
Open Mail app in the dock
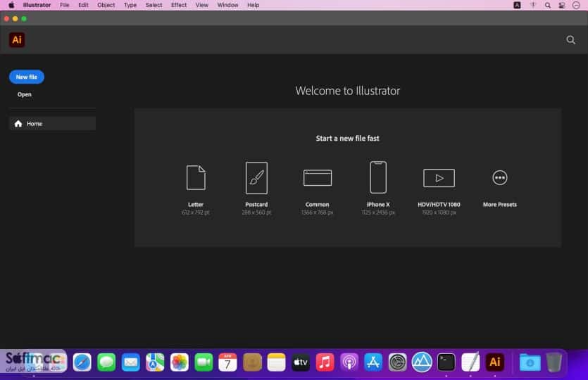pyautogui.click(x=131, y=362)
